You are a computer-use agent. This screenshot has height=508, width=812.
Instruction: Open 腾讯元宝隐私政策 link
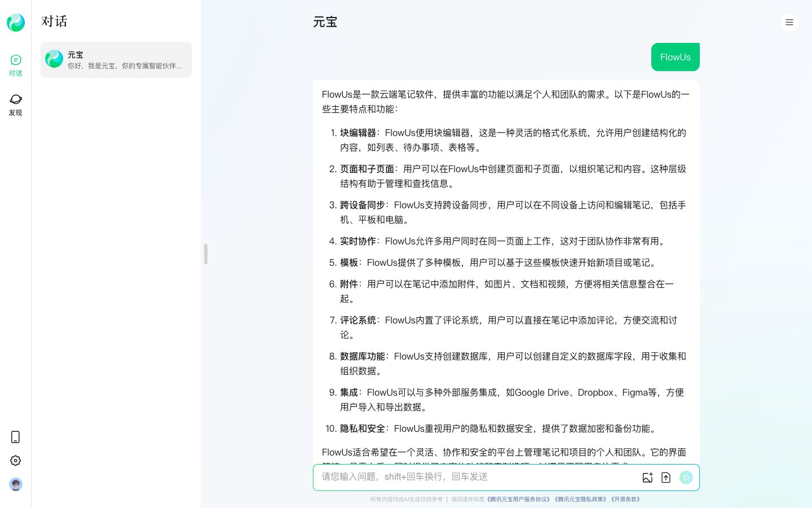[x=580, y=499]
